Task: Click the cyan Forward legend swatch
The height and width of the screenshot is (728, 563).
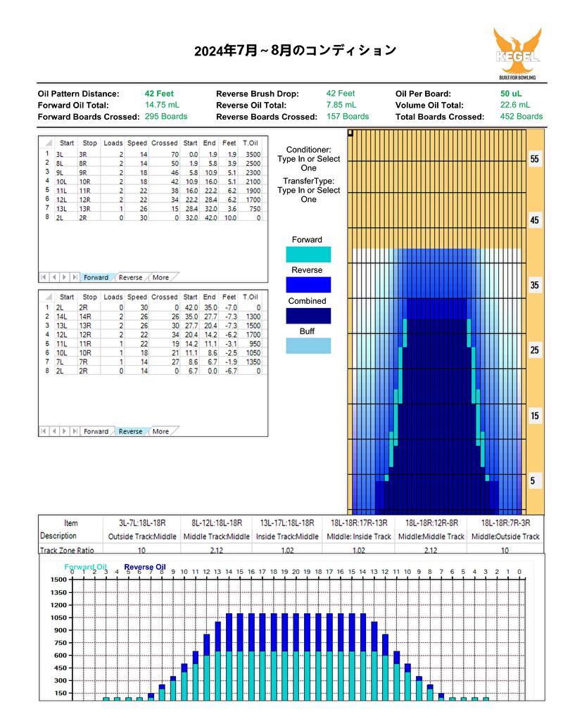Action: tap(308, 255)
